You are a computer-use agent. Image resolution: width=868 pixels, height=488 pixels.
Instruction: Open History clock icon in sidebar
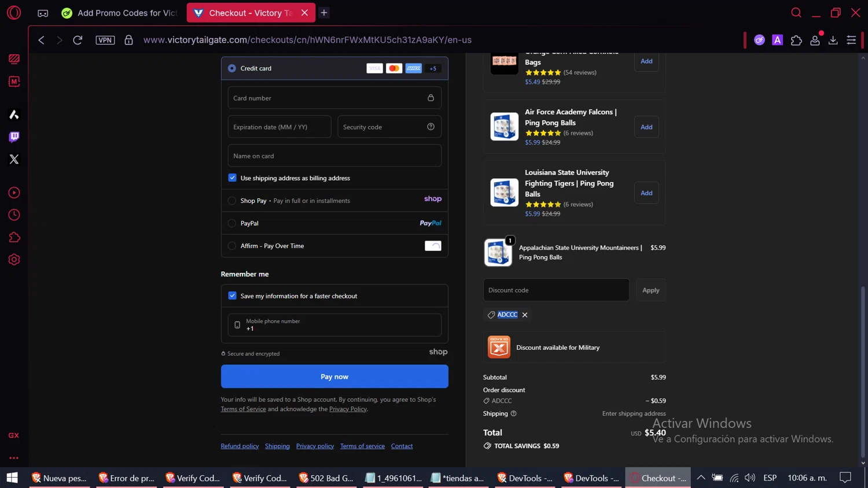coord(14,215)
